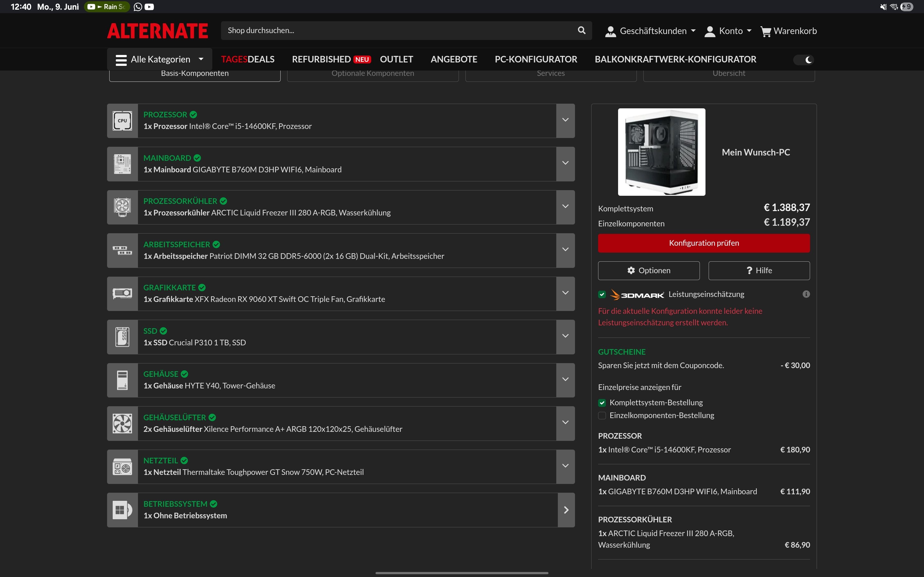The image size is (924, 577).
Task: Expand the Prozessor row chevron
Action: [565, 120]
